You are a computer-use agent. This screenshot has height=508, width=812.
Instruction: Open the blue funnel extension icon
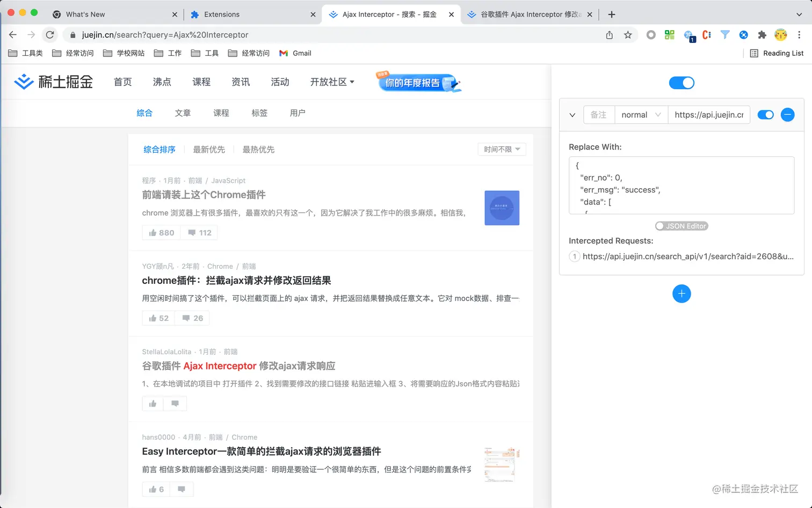725,35
